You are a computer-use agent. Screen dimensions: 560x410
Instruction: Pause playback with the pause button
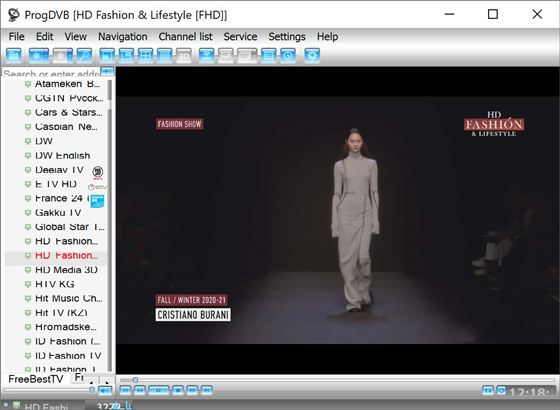[x=158, y=390]
